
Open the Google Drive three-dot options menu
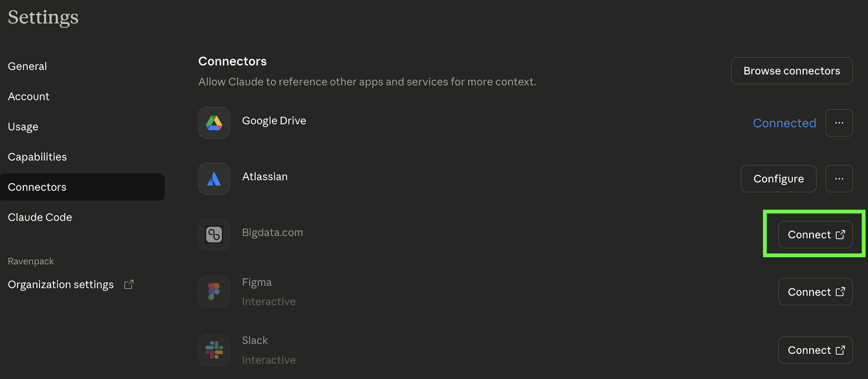point(839,123)
